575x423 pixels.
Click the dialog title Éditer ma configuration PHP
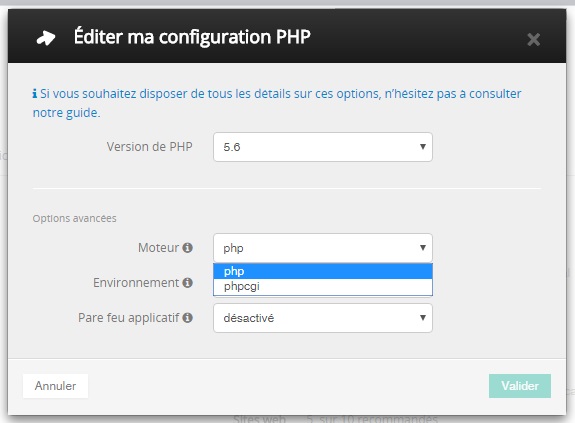(192, 37)
